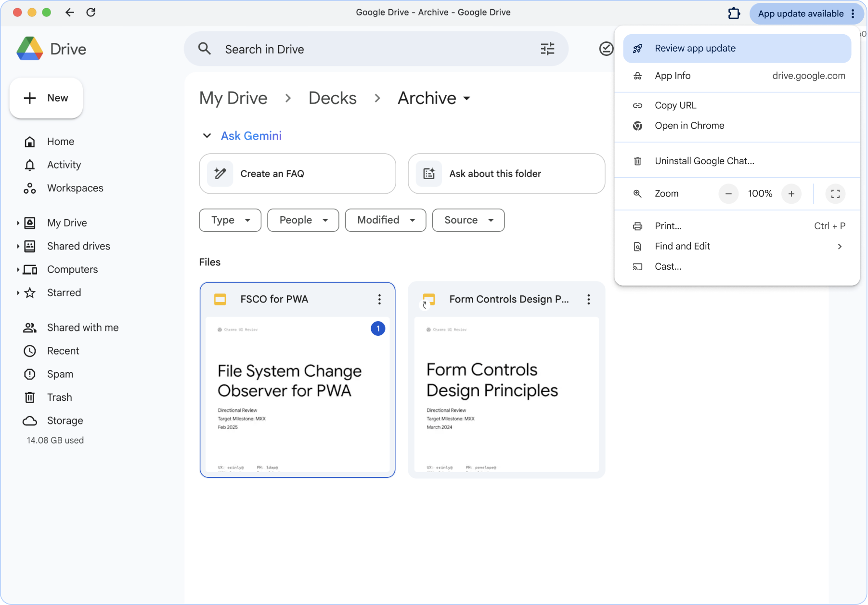This screenshot has height=605, width=868.
Task: Click the New button
Action: (46, 98)
